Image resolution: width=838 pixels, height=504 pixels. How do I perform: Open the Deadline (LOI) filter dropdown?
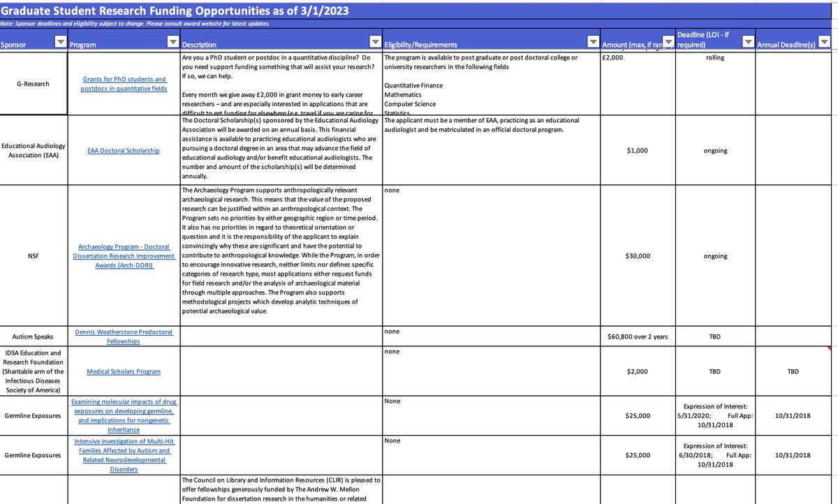click(x=749, y=43)
